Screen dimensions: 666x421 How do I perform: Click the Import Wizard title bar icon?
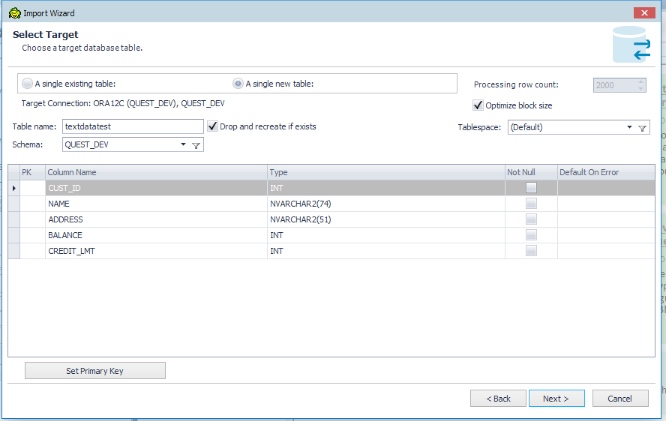(12, 12)
